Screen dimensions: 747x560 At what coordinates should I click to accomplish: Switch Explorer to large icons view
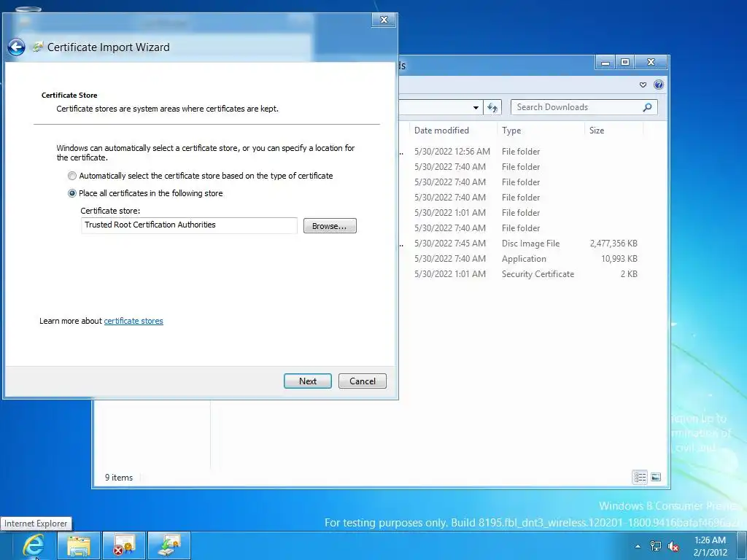coord(656,477)
